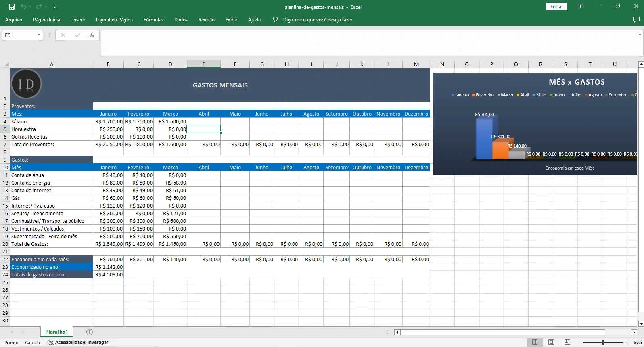Image resolution: width=644 pixels, height=347 pixels.
Task: Click the Select All corner triangle
Action: [x=6, y=64]
